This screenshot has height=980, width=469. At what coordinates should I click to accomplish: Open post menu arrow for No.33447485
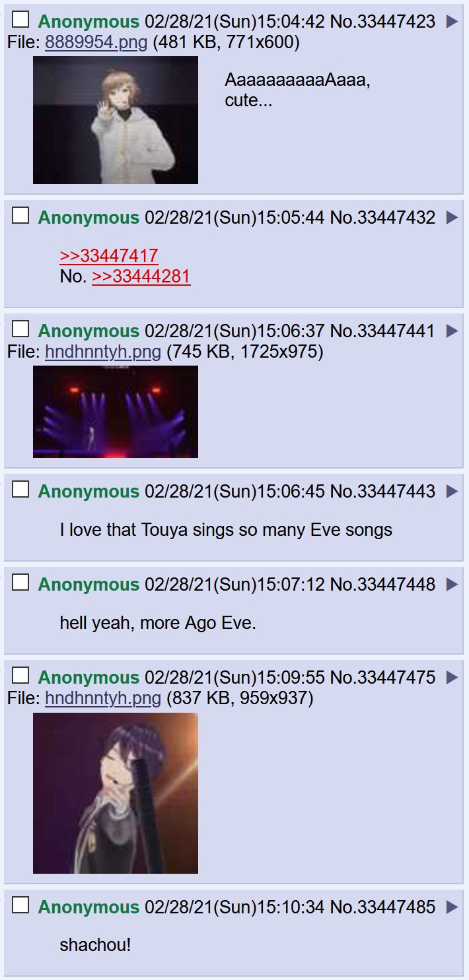[452, 907]
